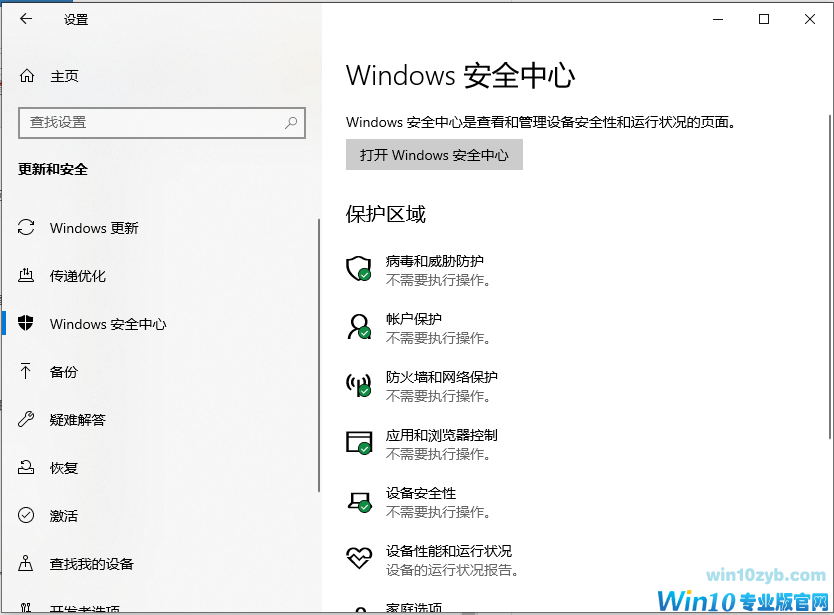Open 应用和浏览器控制 protection area

tap(441, 435)
